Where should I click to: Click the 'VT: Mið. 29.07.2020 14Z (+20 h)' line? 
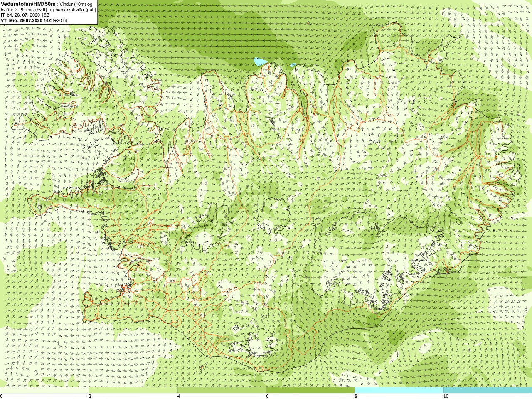(34, 20)
